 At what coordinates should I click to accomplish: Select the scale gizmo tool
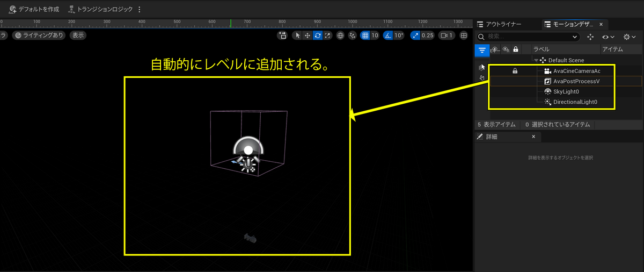click(x=327, y=35)
